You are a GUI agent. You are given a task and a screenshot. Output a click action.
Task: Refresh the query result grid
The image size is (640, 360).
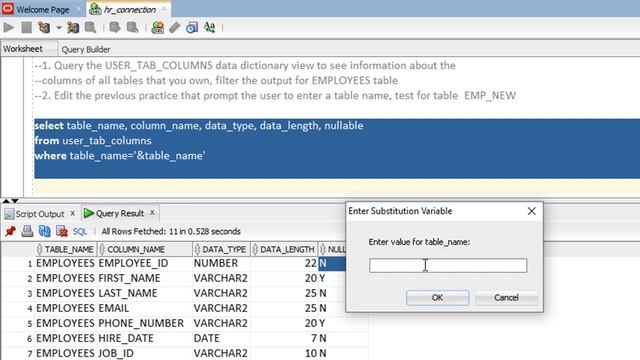pos(44,231)
